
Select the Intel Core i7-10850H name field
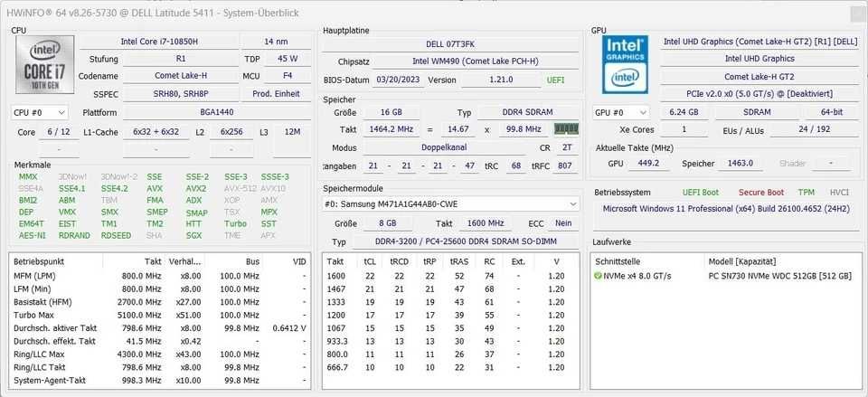(x=159, y=42)
